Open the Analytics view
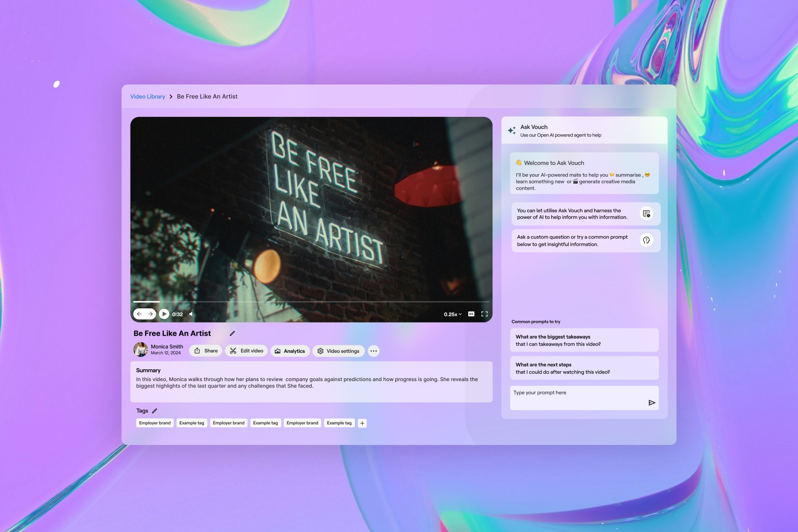The width and height of the screenshot is (798, 532). [290, 351]
